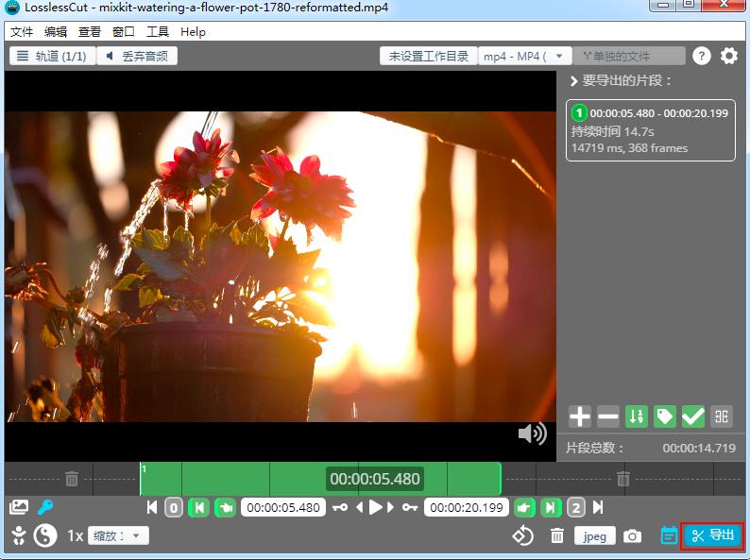Open the 工具 menu

pyautogui.click(x=157, y=31)
